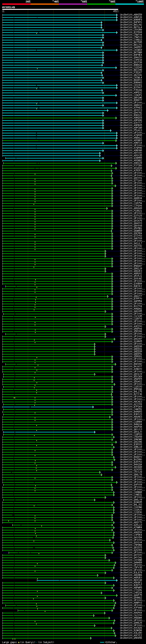This screenshot has height=644, width=146.
Task: Click the UniRef100_C1N2P1 label
Action: click(131, 95)
